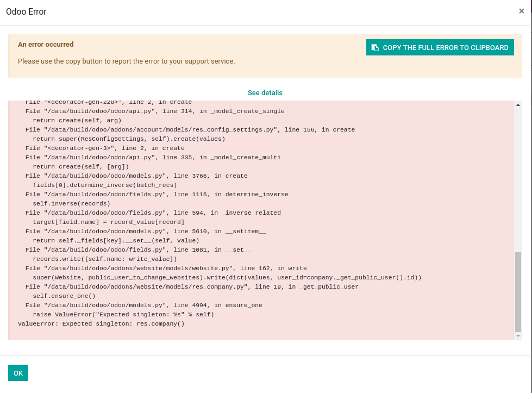Select the ValueError line in the traceback

(x=102, y=323)
